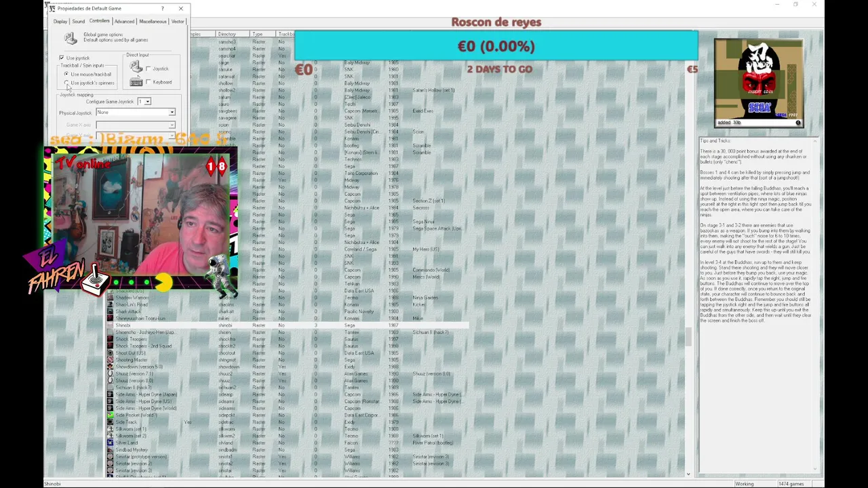
Task: Click the Shadow Warriors game icon
Action: point(110,298)
